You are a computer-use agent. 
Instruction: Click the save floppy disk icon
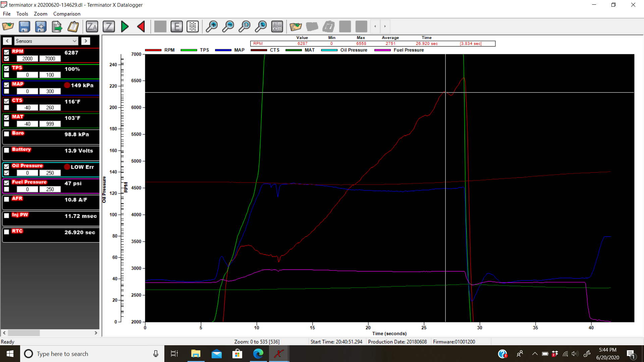24,26
